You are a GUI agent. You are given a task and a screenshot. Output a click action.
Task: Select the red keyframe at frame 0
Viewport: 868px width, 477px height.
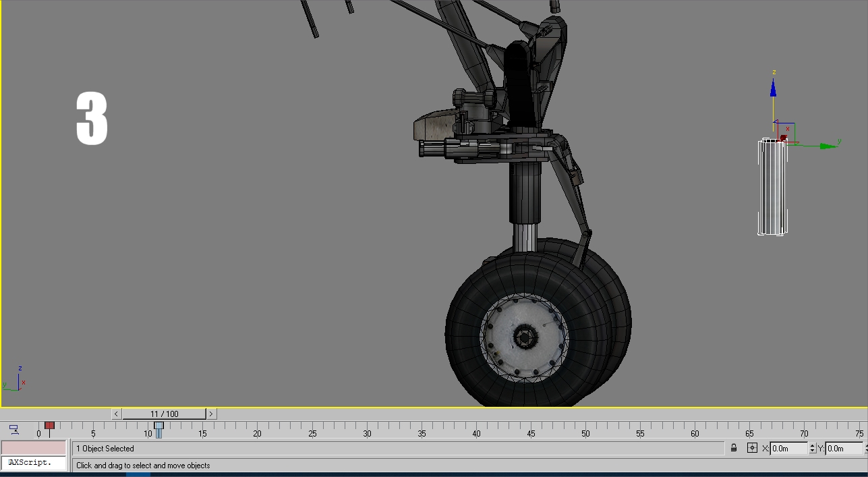49,426
